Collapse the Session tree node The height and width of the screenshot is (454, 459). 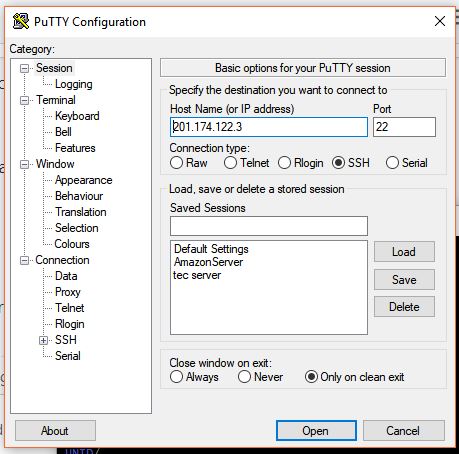[x=24, y=68]
